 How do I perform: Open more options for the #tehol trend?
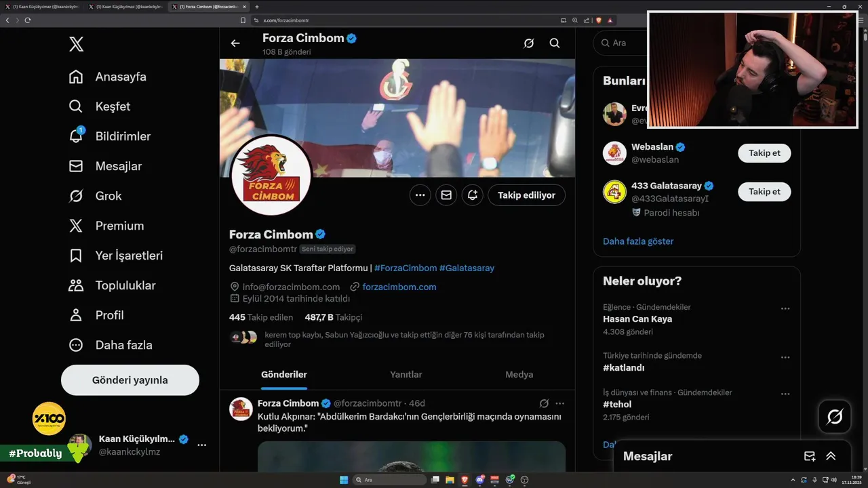785,394
